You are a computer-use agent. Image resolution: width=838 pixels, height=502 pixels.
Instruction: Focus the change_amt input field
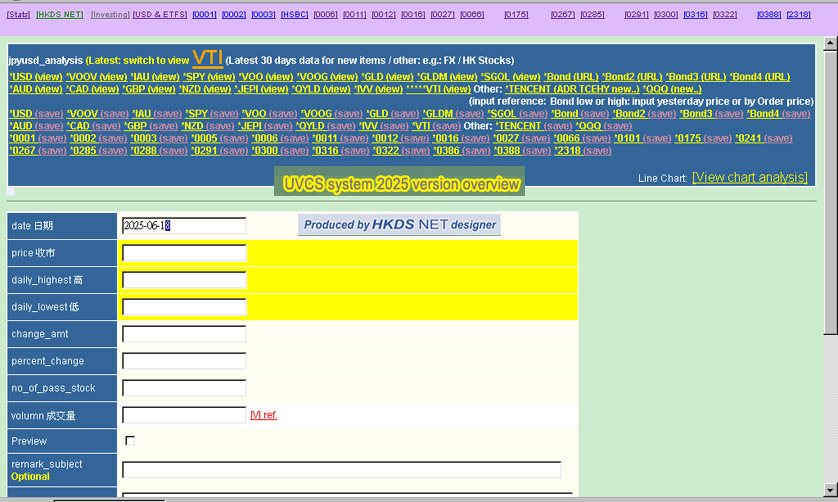[x=184, y=334]
